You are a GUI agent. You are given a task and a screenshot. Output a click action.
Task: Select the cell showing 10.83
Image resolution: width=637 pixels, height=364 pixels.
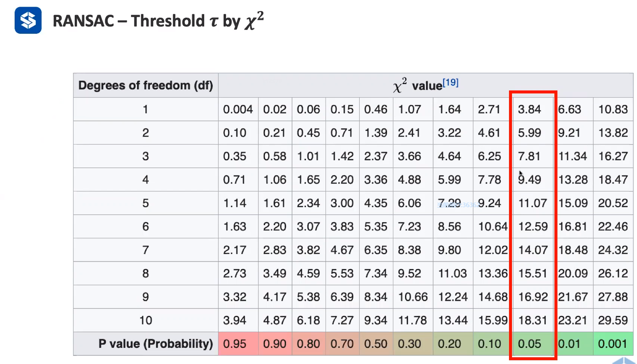pos(613,109)
